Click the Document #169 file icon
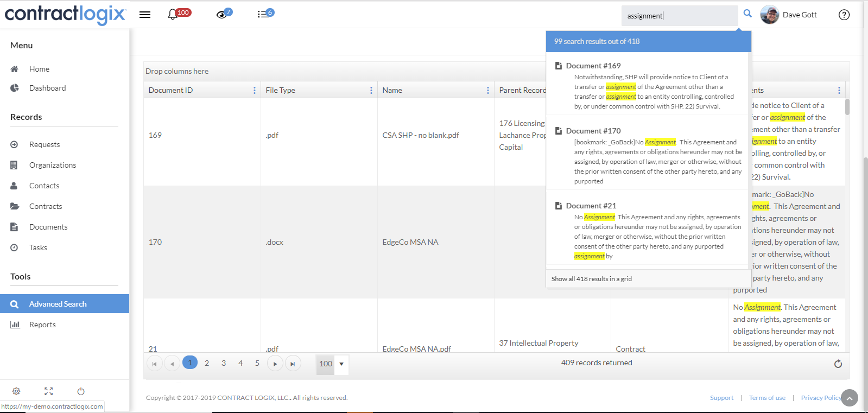This screenshot has width=868, height=413. pyautogui.click(x=558, y=66)
